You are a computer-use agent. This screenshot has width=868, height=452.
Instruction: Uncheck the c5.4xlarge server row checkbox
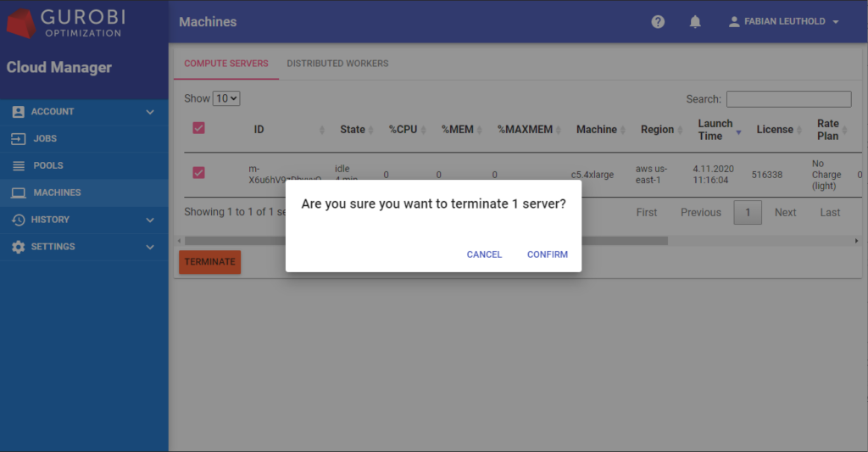[198, 173]
